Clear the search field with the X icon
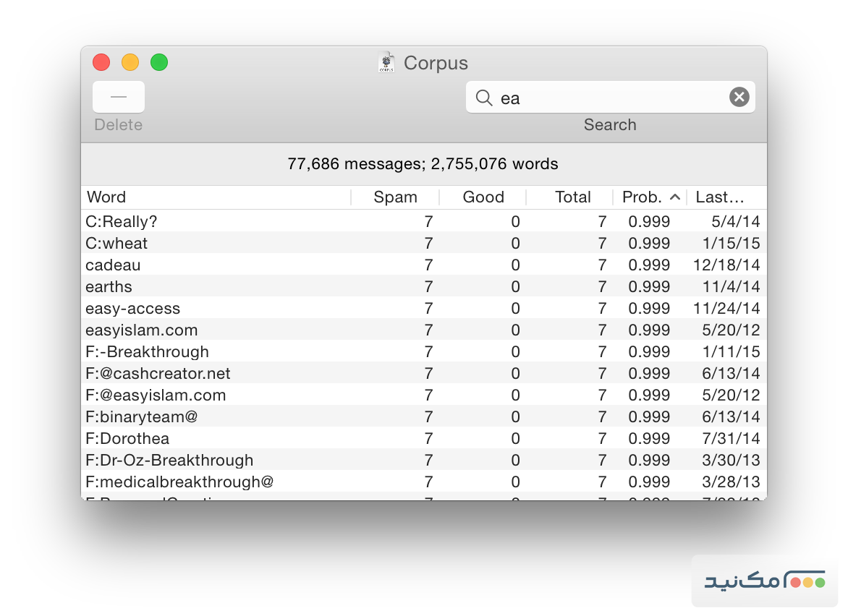 coord(739,97)
